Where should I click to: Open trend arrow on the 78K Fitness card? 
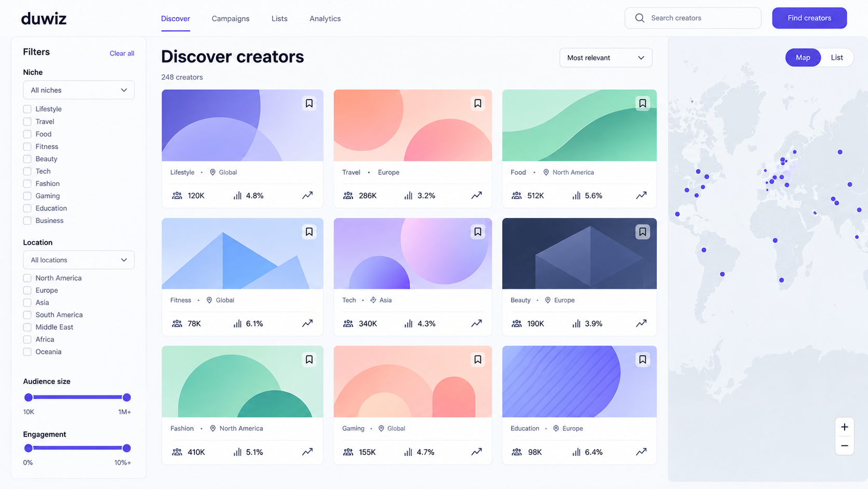307,323
